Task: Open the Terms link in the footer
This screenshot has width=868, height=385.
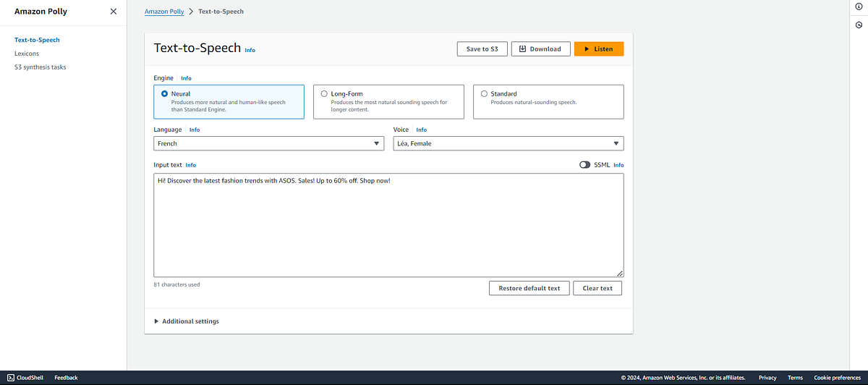Action: [x=795, y=378]
